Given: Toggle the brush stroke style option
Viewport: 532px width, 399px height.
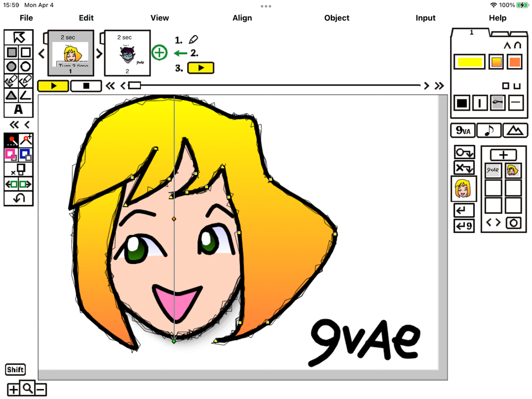Looking at the screenshot, I should coord(498,103).
